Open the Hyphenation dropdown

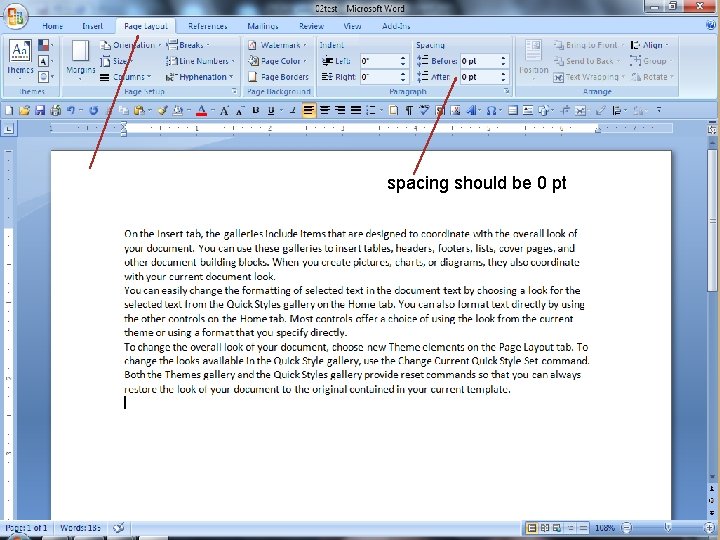(200, 77)
